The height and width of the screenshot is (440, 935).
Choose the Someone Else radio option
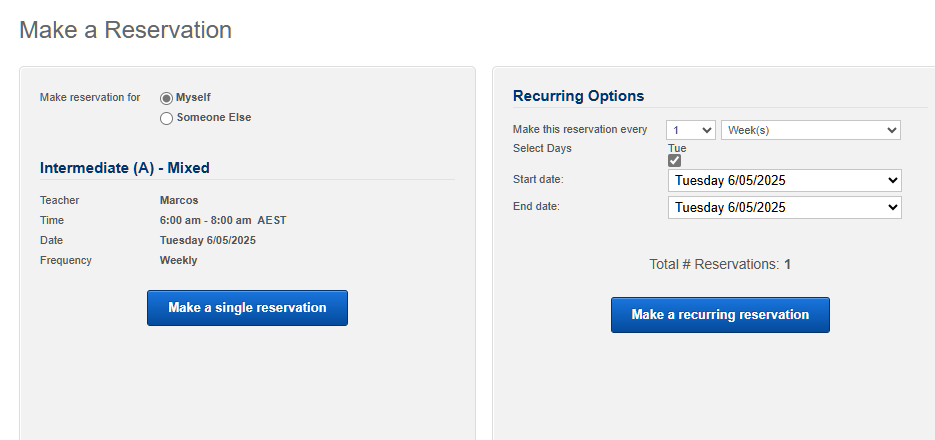pyautogui.click(x=166, y=118)
